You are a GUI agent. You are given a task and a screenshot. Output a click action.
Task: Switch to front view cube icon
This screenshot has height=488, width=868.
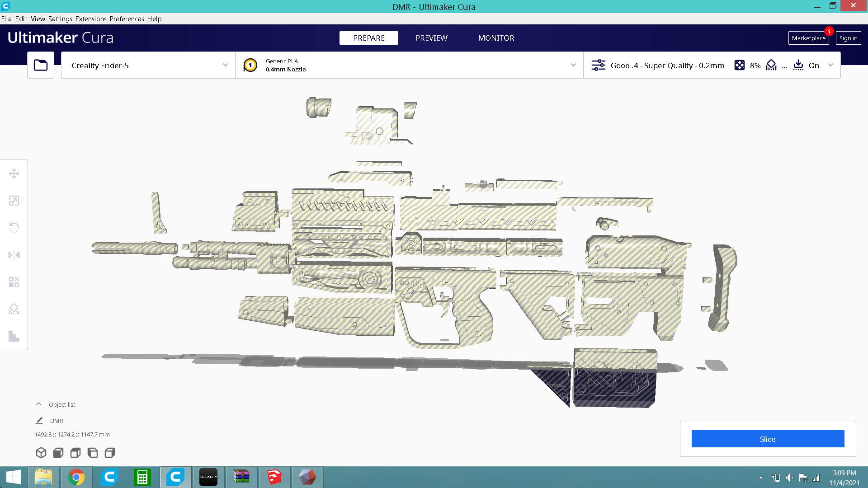coord(58,453)
